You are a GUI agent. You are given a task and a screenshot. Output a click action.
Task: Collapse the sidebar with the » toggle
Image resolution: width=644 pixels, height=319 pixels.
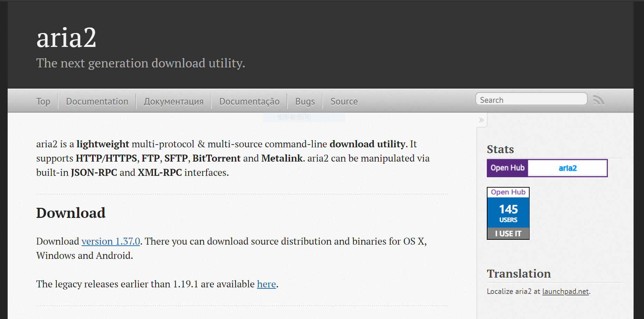pos(481,120)
